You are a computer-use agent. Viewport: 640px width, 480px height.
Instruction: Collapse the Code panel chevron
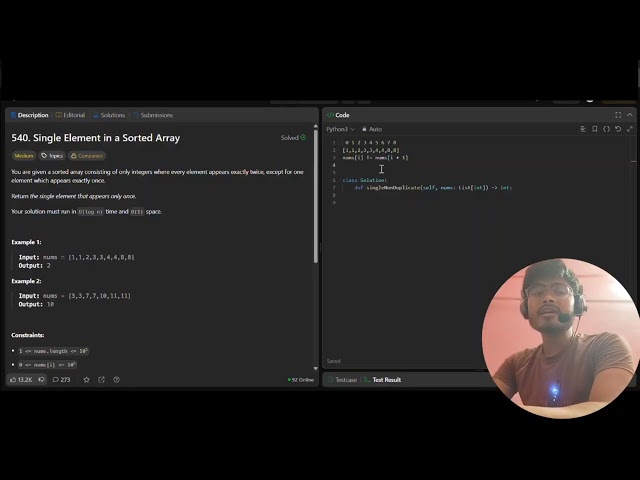point(630,115)
